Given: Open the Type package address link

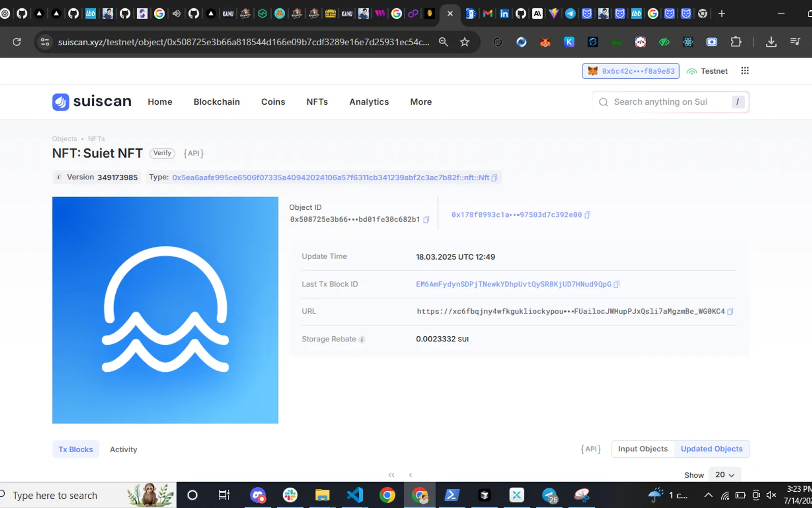Looking at the screenshot, I should [330, 177].
